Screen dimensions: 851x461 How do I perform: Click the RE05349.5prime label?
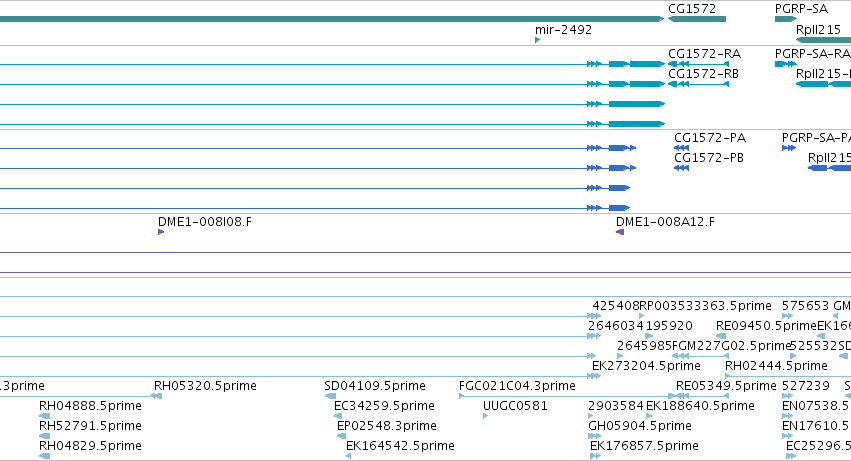pyautogui.click(x=726, y=386)
